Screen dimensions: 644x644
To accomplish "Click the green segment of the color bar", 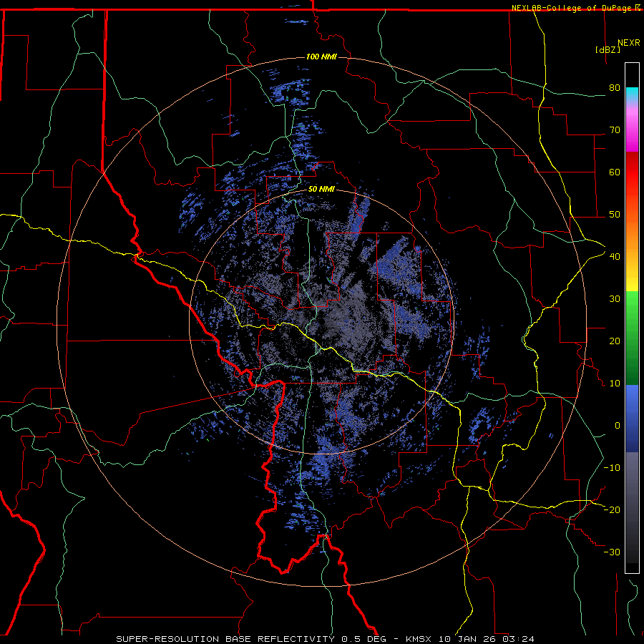I will coord(632,338).
